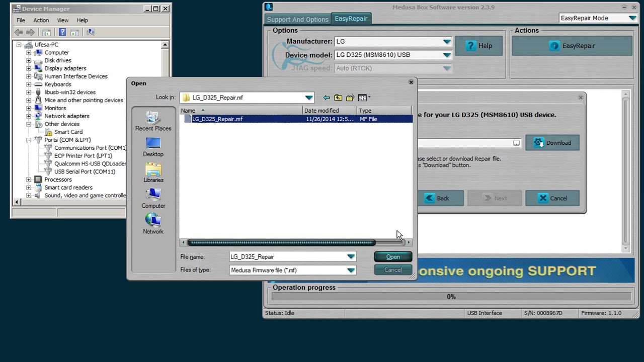Open the Device model dropdown
This screenshot has height=362, width=644.
click(x=447, y=55)
